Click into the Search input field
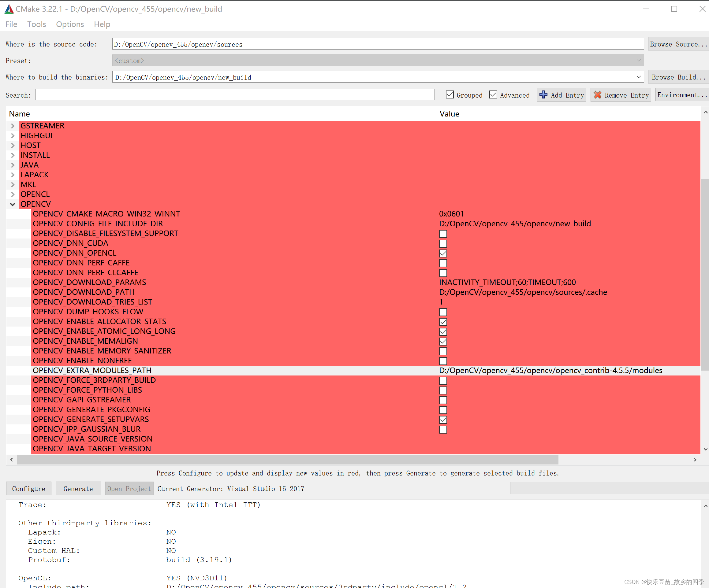This screenshot has height=588, width=709. point(235,95)
